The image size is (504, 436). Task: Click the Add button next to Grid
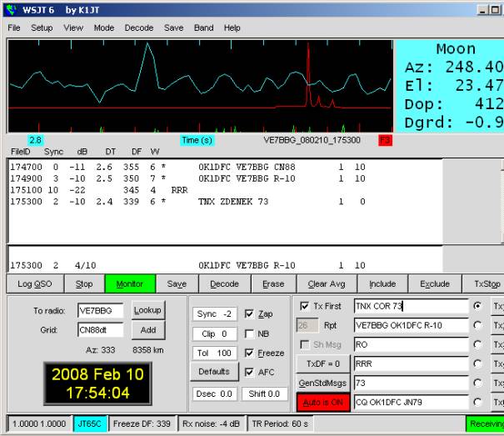(147, 330)
